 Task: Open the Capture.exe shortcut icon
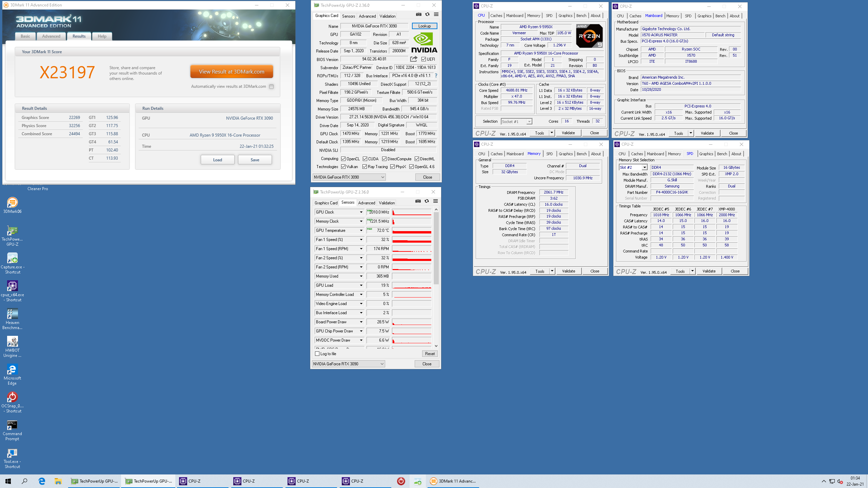tap(12, 263)
